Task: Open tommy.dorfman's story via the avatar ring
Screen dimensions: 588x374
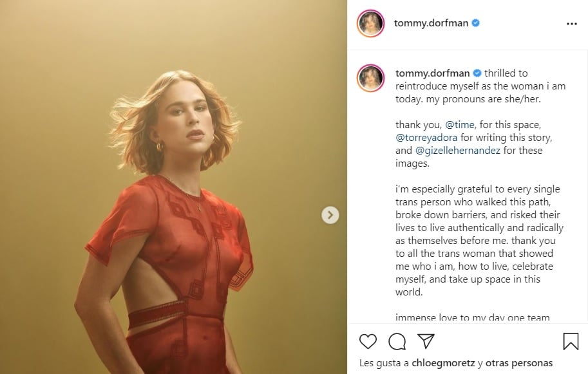Action: (371, 23)
